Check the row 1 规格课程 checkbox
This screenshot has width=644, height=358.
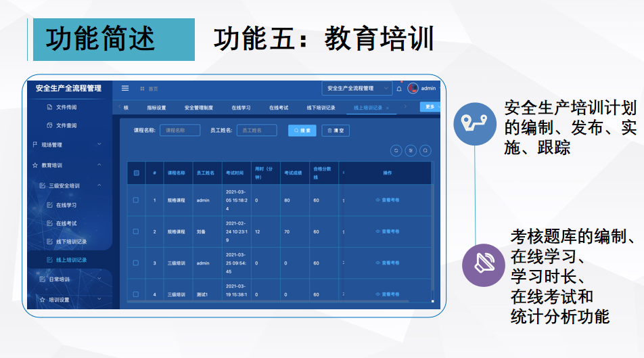click(x=136, y=200)
